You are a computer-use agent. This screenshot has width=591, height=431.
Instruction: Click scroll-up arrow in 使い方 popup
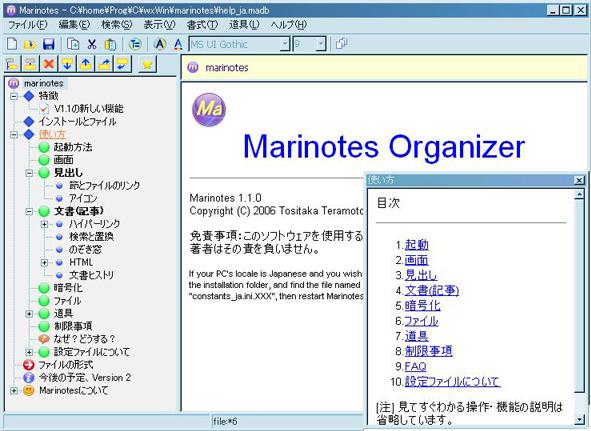(579, 195)
